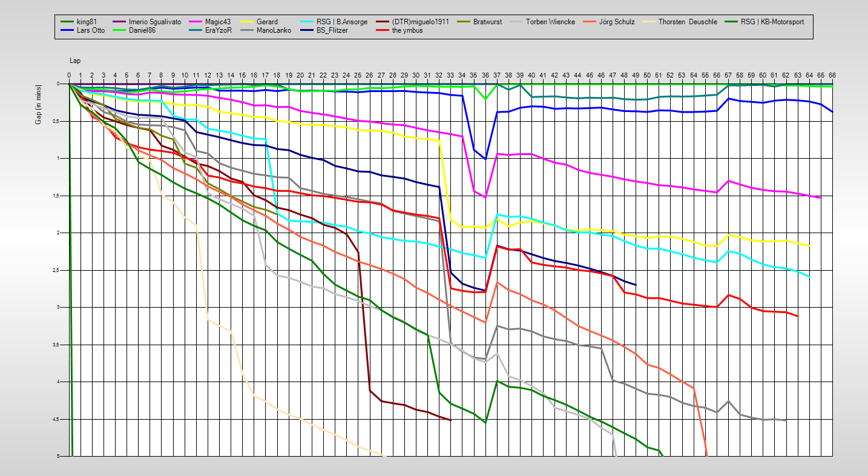Click lap number 44 on the axis
868x476 pixels.
pyautogui.click(x=577, y=75)
